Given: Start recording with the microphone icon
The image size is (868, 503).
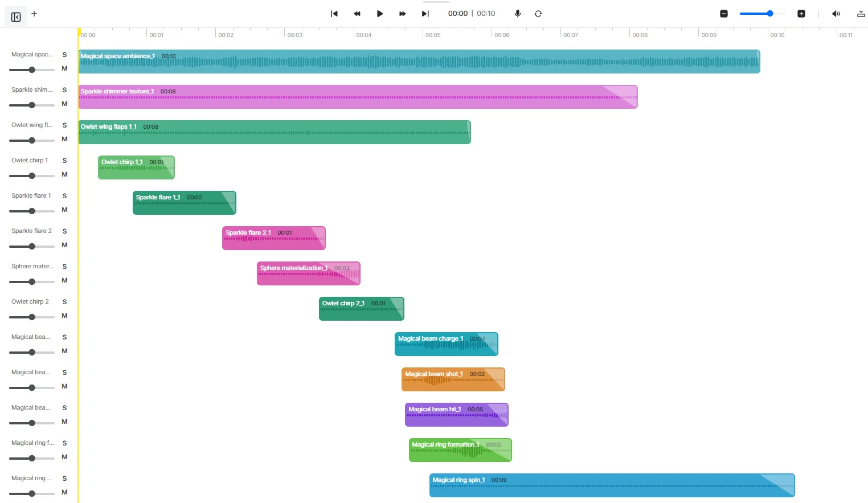Looking at the screenshot, I should (518, 14).
